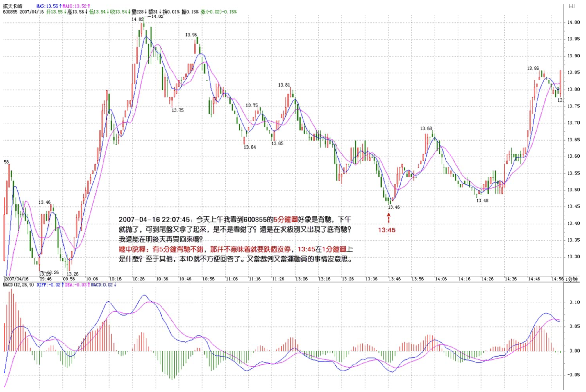Click the MA5 up arrow indicator

[60, 6]
